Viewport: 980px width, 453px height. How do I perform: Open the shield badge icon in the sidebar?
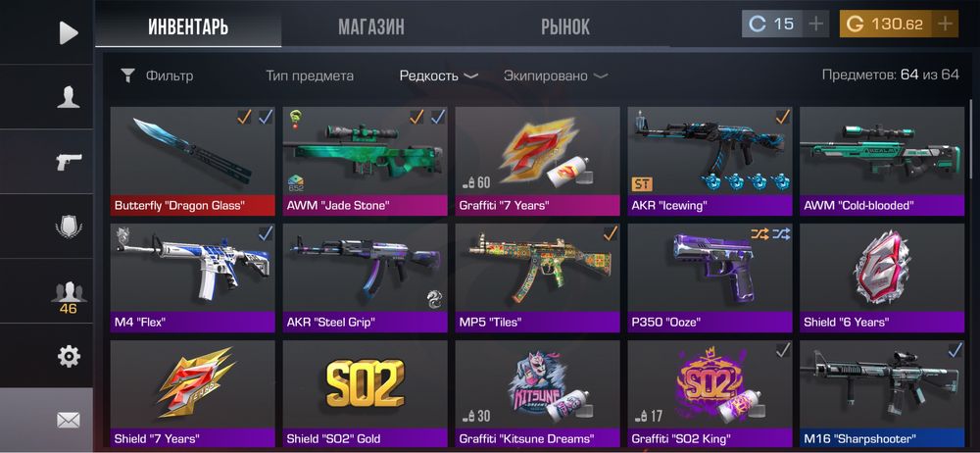(x=69, y=226)
